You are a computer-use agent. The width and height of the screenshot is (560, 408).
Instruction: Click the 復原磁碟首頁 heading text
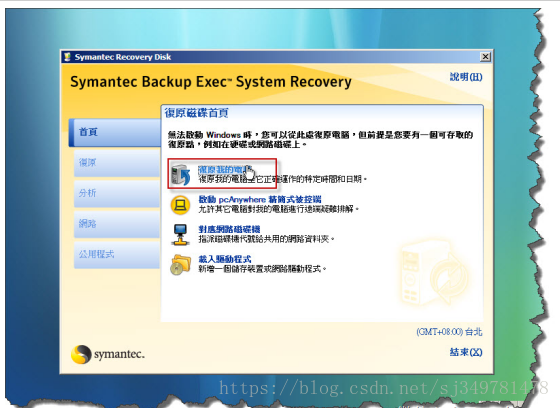pos(196,113)
